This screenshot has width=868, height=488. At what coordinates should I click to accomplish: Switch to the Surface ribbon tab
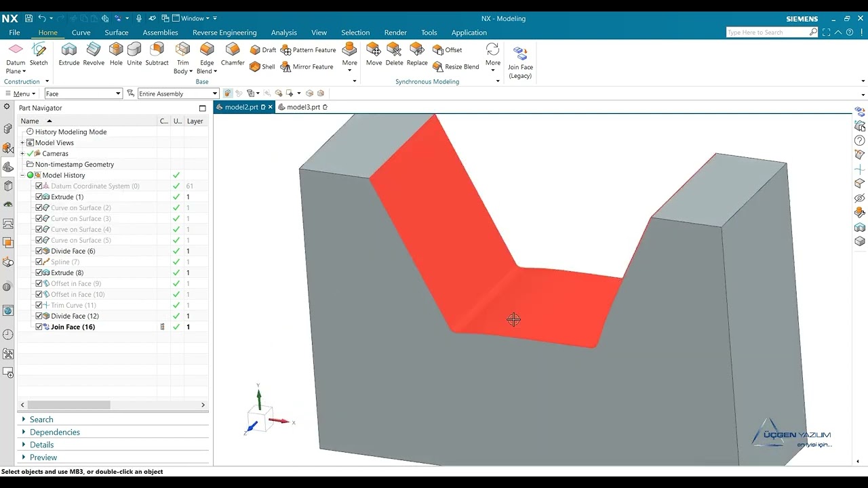pos(117,33)
